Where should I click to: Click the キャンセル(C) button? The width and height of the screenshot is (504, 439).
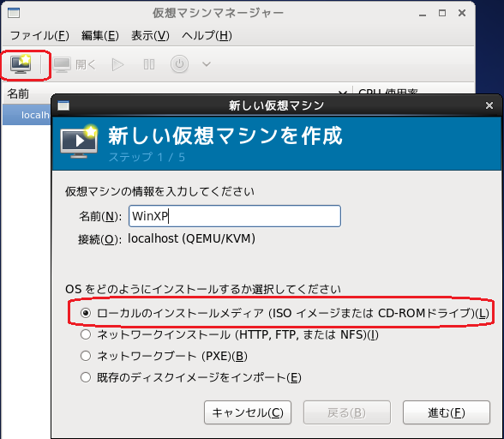coord(248,412)
